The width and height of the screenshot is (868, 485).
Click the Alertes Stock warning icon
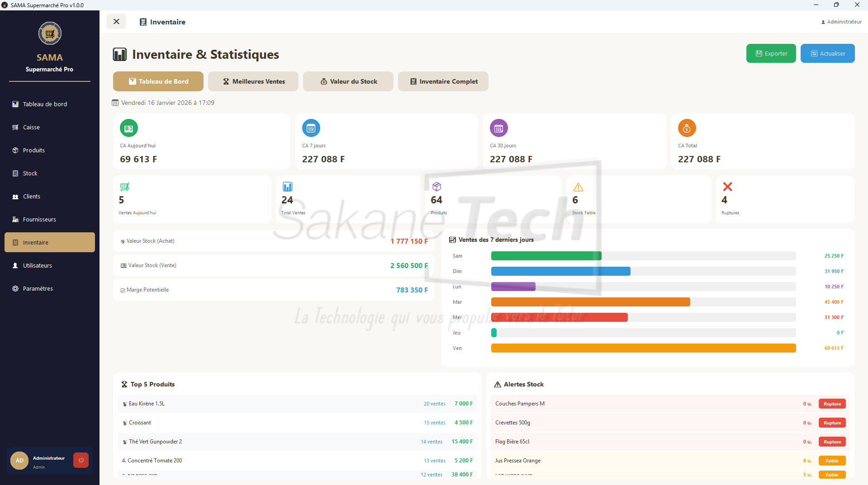tap(498, 384)
